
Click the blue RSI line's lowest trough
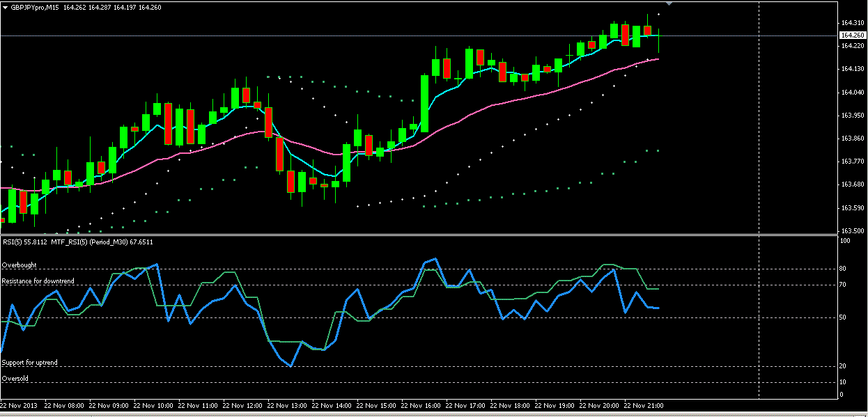(x=290, y=365)
